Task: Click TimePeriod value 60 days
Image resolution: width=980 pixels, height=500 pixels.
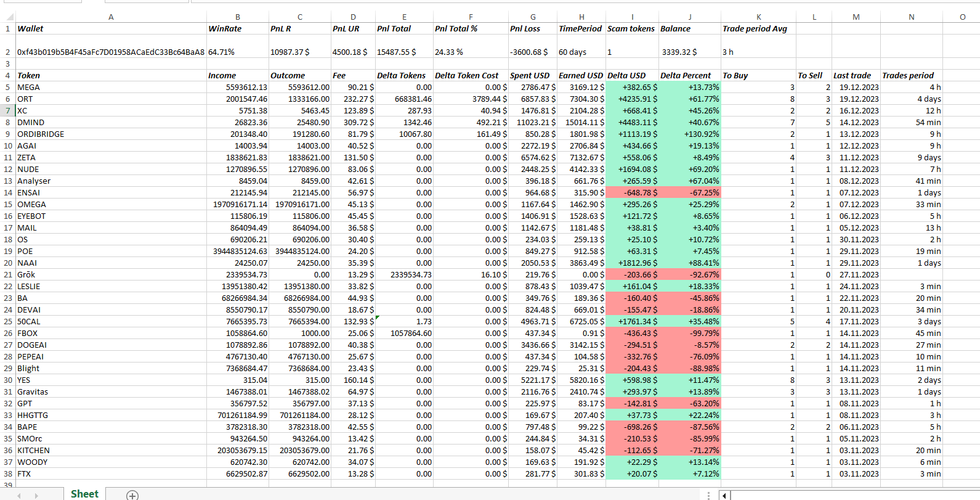Action: click(581, 46)
